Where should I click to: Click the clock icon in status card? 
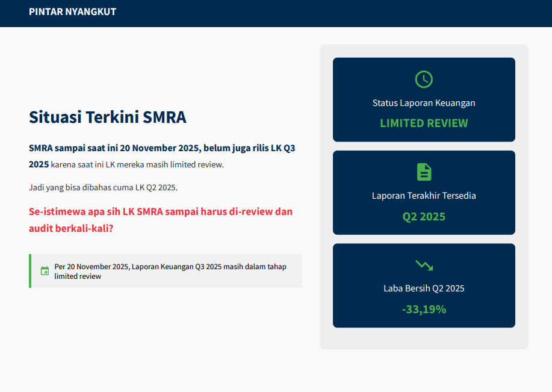click(x=424, y=79)
